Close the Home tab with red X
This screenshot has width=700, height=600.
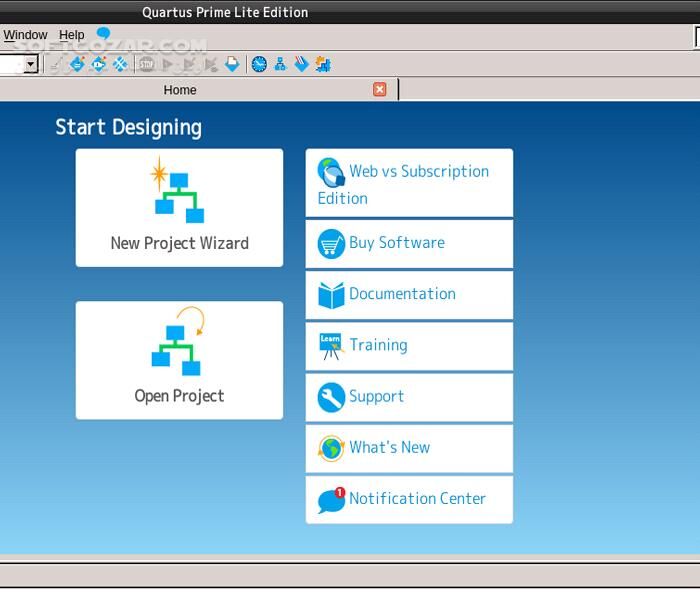click(x=380, y=89)
